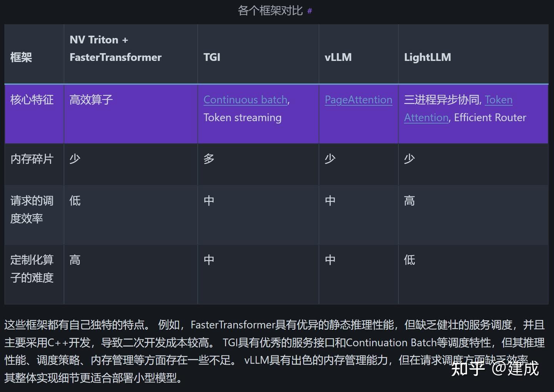Click the Token streaming text under TGI
This screenshot has width=554, height=392.
click(x=242, y=118)
